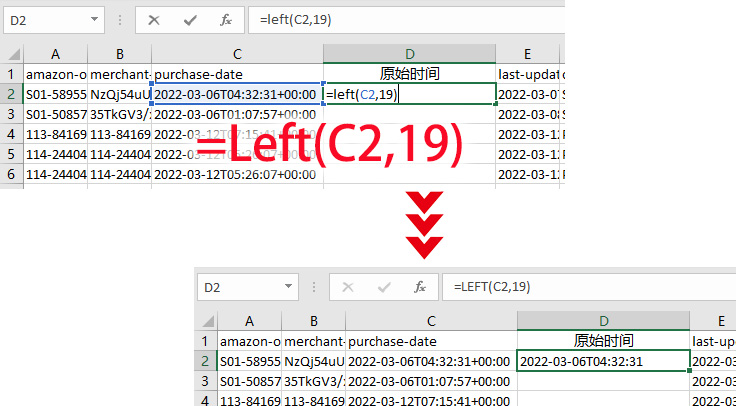Select column A header in bottom window

(x=250, y=321)
